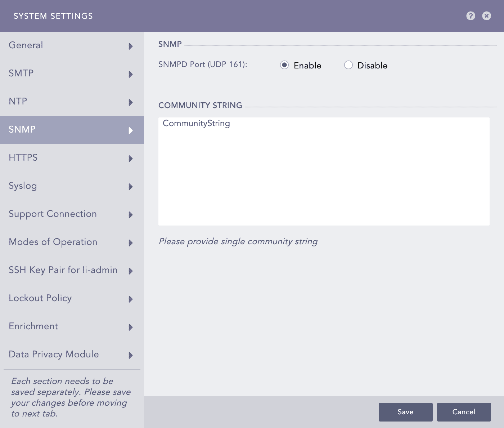Viewport: 504px width, 428px height.
Task: Open the Enrichment section chevron
Action: 130,327
